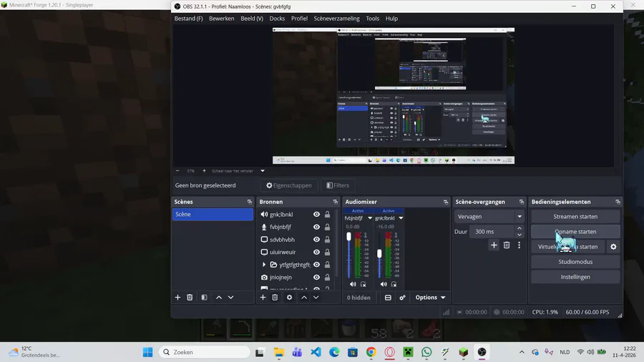The height and width of the screenshot is (362, 644).
Task: Expand the ytfgtfgthtgft group
Action: tap(263, 265)
